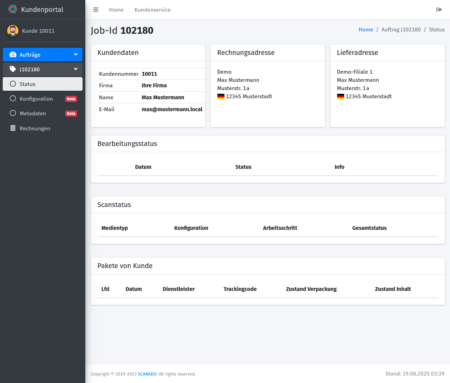450x383 pixels.
Task: Open the Home tab in top navigation
Action: tap(116, 10)
